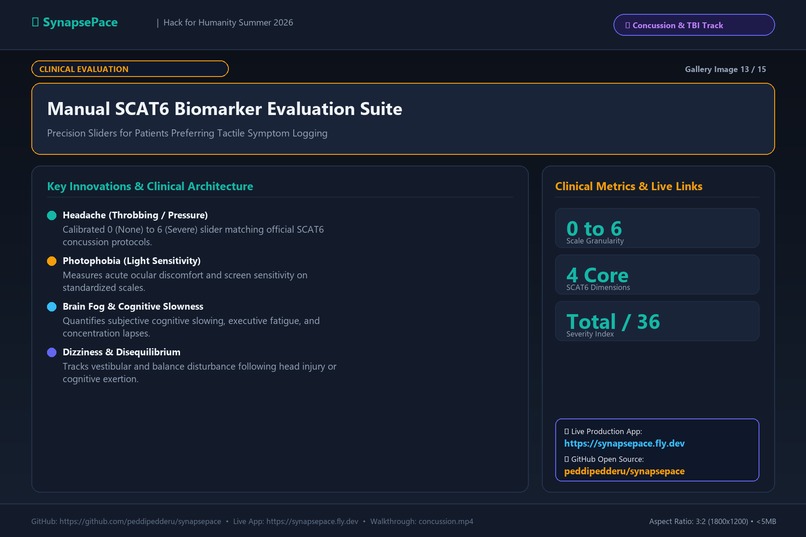Click the Concussion & TBI Track badge
This screenshot has height=537, width=806.
(694, 25)
